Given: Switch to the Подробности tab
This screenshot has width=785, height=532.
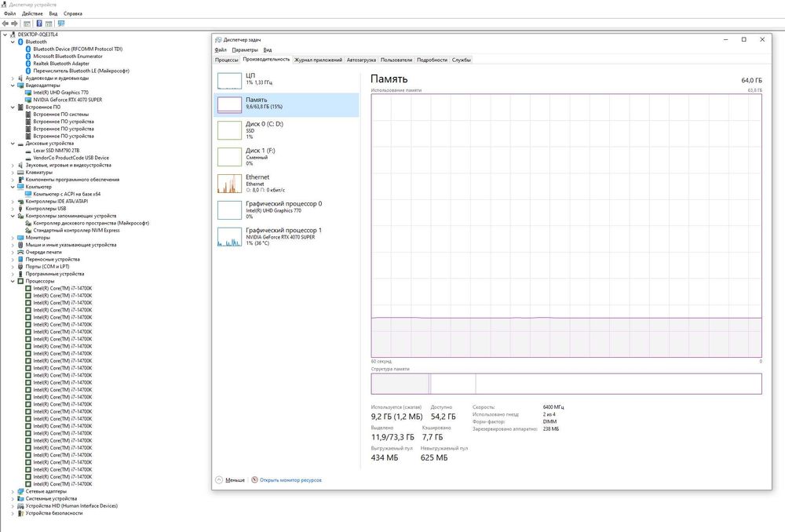Looking at the screenshot, I should coord(432,60).
